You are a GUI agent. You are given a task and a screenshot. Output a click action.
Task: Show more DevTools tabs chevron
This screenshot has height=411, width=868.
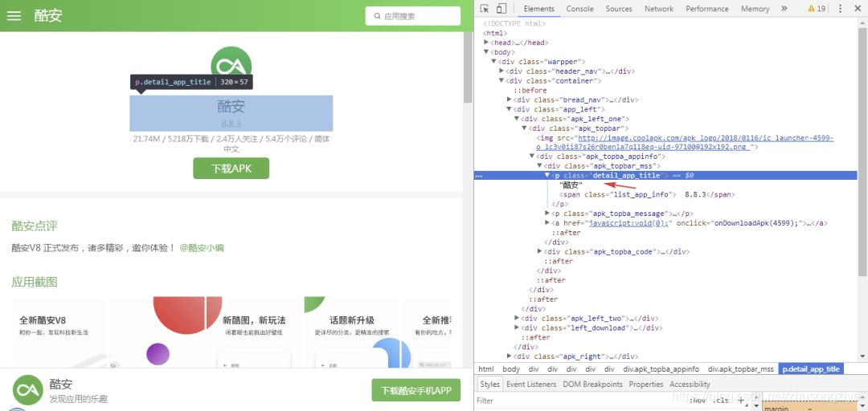tap(784, 8)
